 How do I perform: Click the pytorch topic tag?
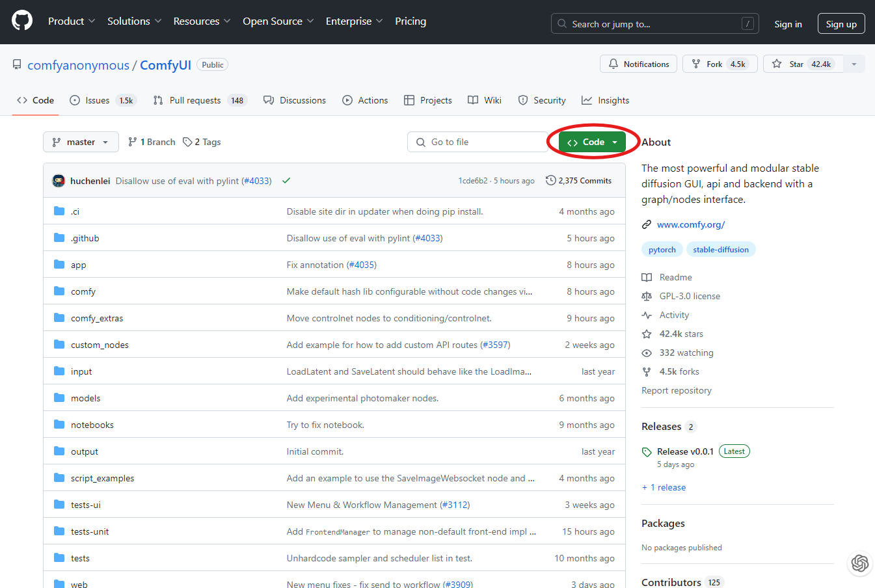[x=662, y=250]
